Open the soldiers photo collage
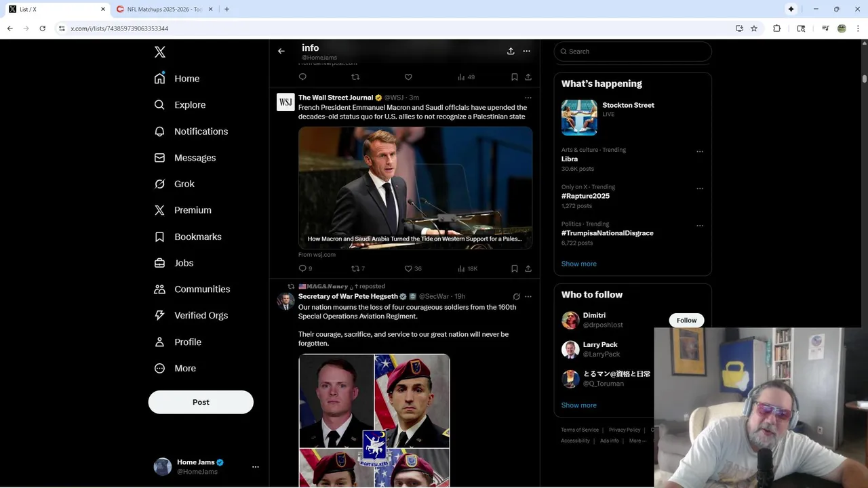 click(374, 420)
